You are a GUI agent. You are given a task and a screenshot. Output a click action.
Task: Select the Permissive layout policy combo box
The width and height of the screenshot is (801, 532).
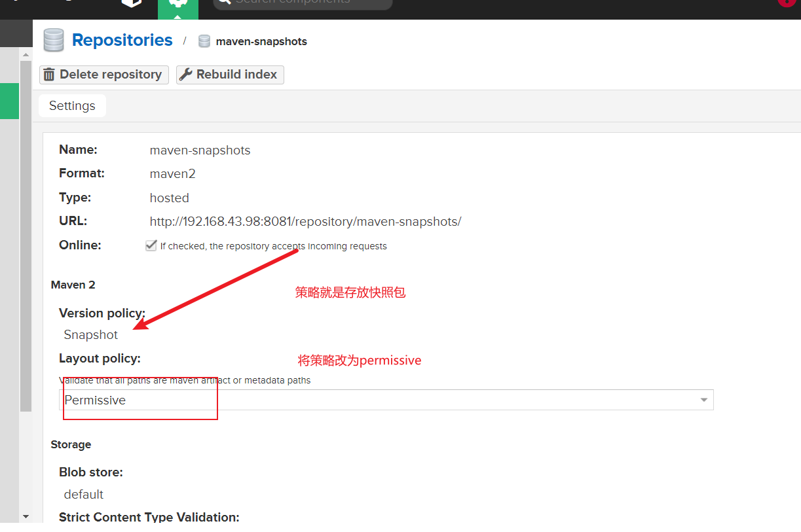coord(380,400)
